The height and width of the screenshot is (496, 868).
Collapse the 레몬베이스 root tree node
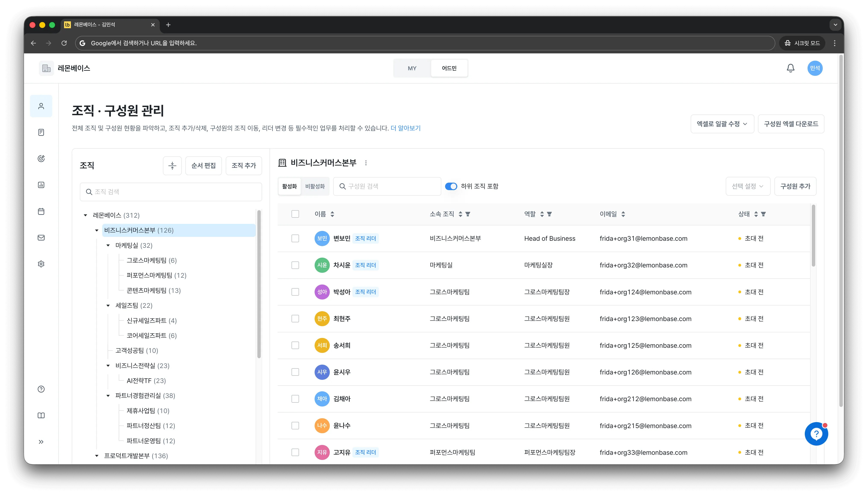(x=85, y=215)
